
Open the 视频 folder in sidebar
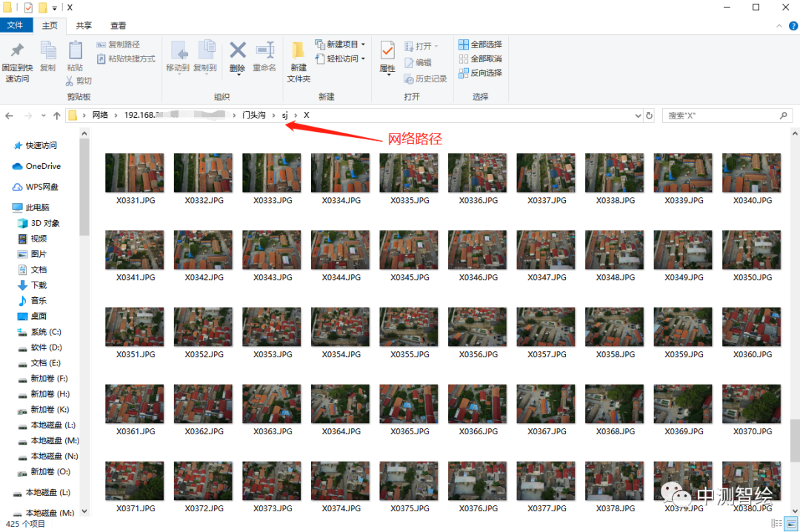click(x=33, y=239)
